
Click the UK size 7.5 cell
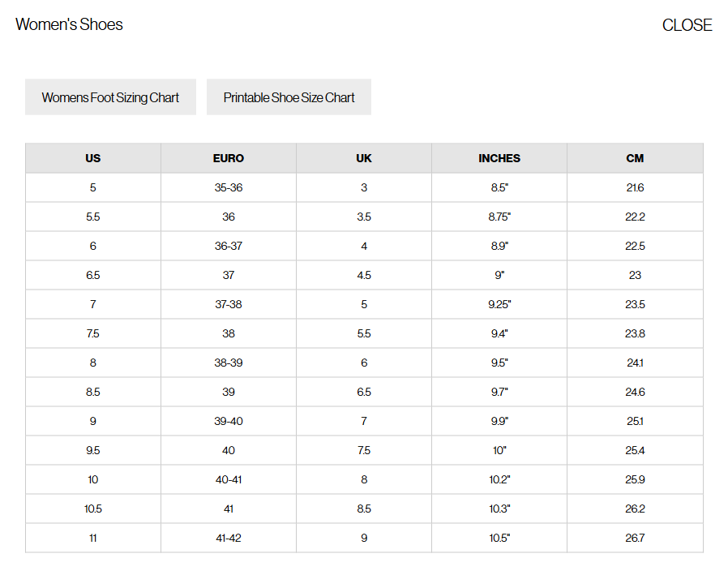click(x=364, y=450)
